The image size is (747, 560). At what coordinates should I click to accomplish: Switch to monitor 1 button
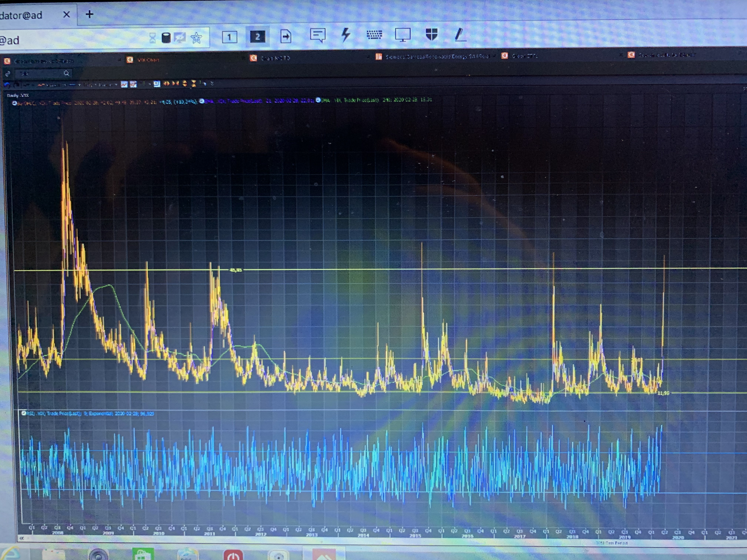(229, 37)
